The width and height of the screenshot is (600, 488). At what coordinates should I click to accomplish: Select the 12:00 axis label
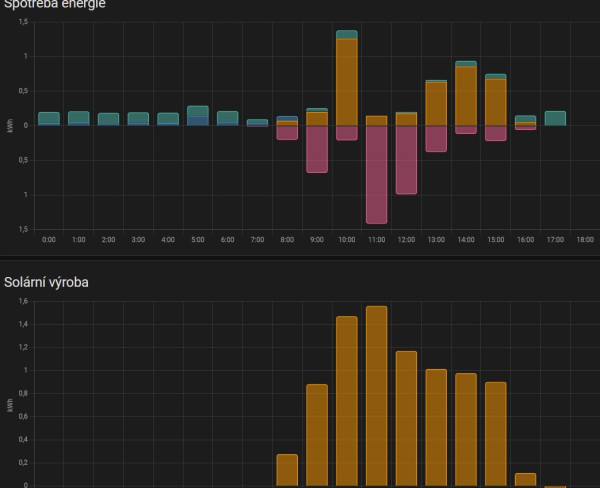pos(406,240)
